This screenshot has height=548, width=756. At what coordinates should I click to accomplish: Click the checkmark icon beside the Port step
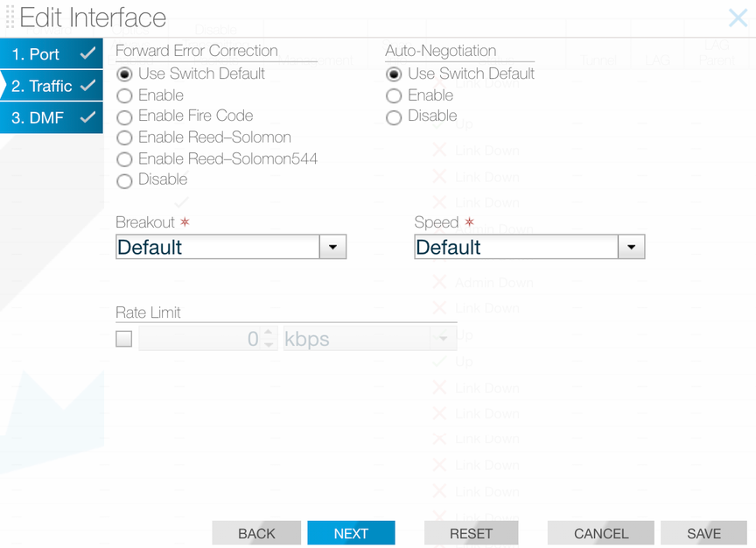click(85, 53)
